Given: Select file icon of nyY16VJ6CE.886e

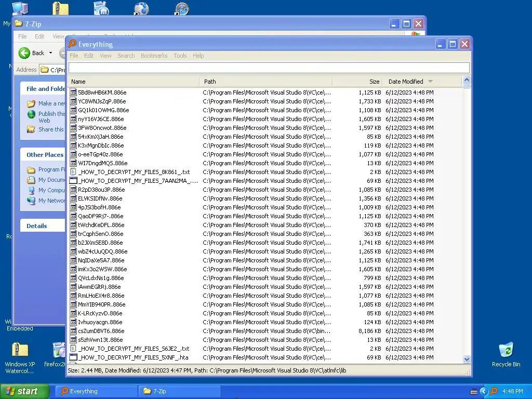Looking at the screenshot, I should (73, 119).
